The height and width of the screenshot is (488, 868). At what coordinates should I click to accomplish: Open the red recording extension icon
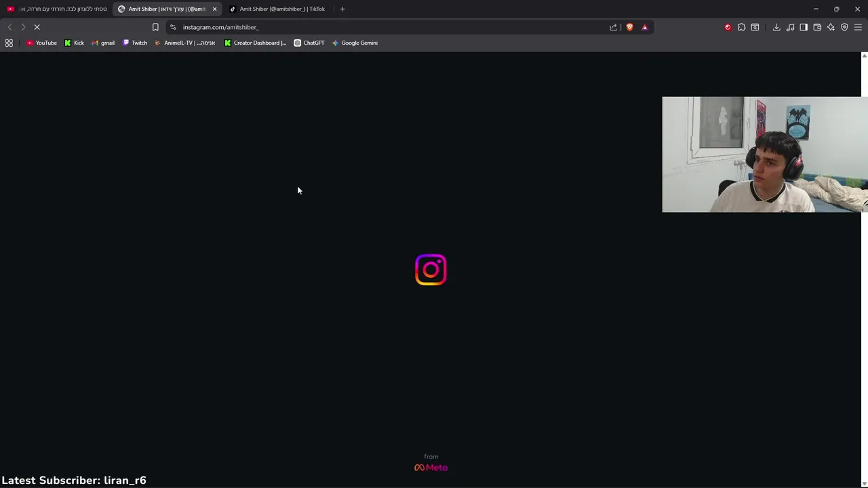[x=728, y=27]
